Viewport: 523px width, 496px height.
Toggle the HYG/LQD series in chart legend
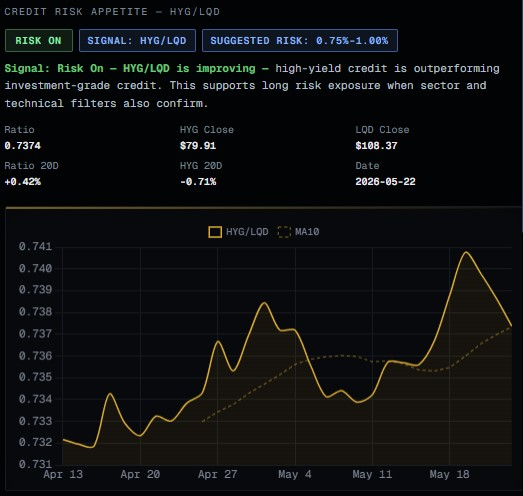tap(238, 232)
